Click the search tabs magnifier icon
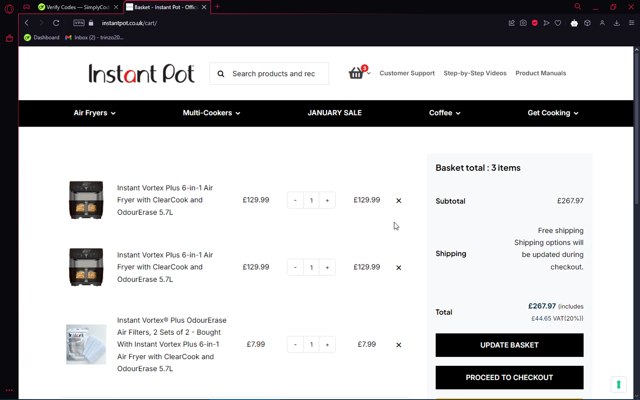This screenshot has width=640, height=400. 577,7
